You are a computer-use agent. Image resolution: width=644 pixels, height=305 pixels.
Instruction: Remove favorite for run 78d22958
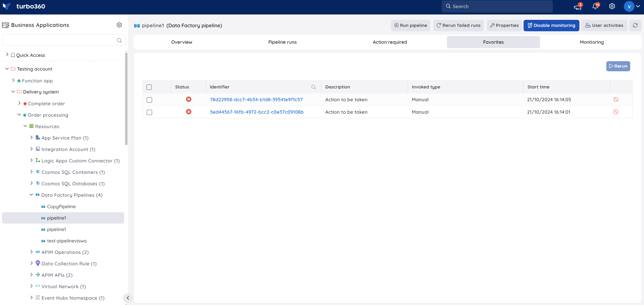pyautogui.click(x=616, y=100)
